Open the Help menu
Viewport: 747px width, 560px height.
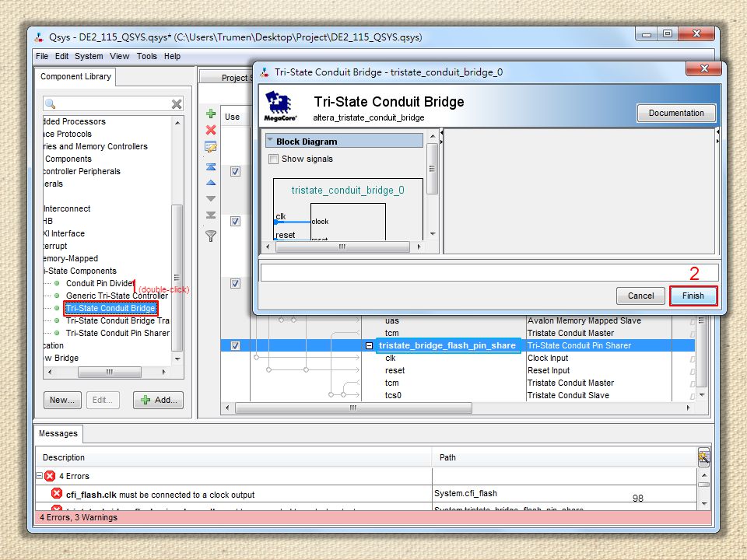coord(173,56)
